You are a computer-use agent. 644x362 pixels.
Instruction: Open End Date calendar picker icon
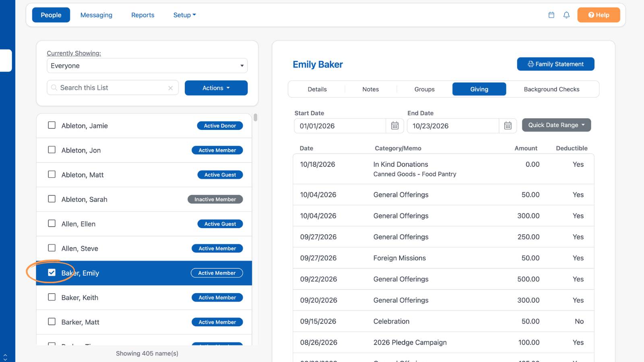508,126
